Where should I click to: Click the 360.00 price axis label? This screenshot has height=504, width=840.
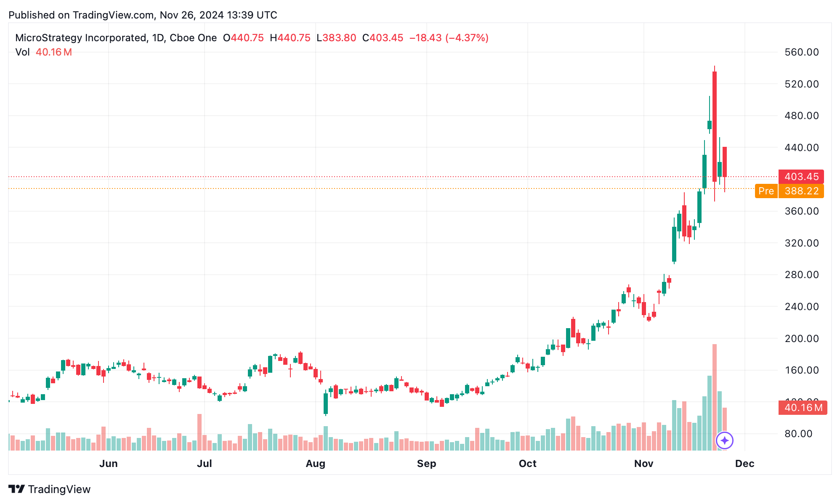802,211
